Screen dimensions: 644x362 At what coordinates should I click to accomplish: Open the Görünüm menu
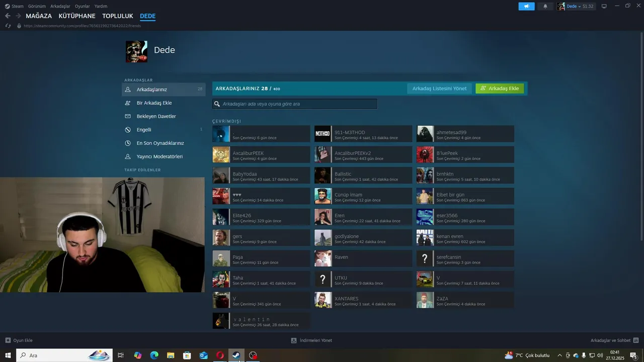click(x=37, y=6)
